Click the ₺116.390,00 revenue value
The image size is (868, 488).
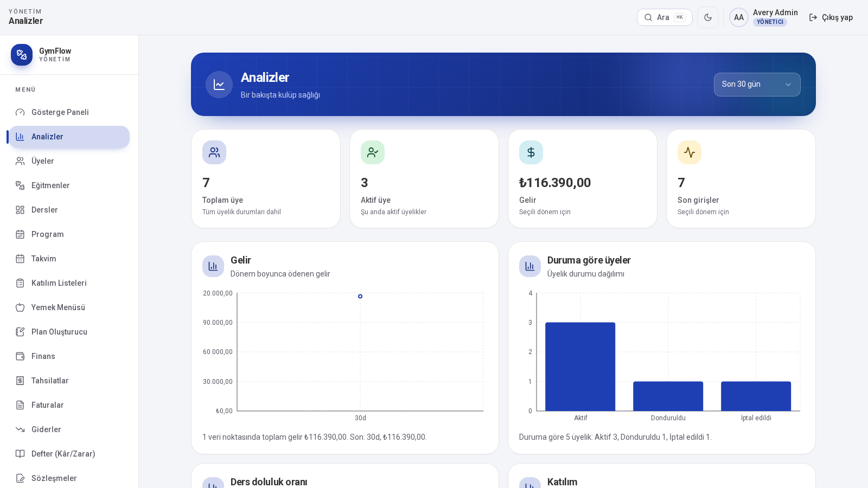555,183
